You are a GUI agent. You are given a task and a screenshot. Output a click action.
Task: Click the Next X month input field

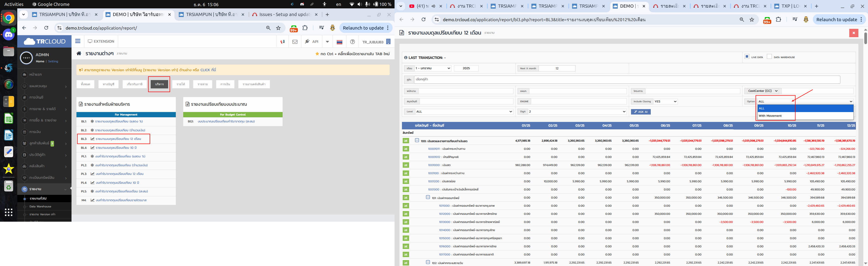[x=557, y=68]
